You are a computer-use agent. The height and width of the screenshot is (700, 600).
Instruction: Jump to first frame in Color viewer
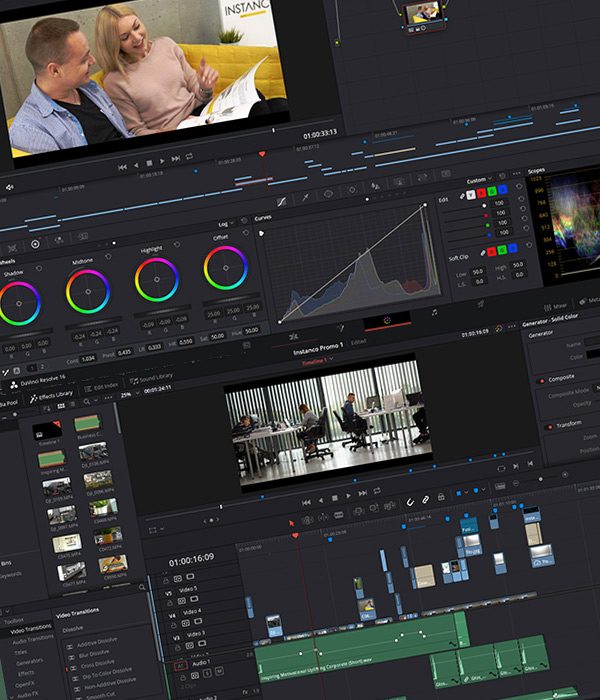coord(122,167)
